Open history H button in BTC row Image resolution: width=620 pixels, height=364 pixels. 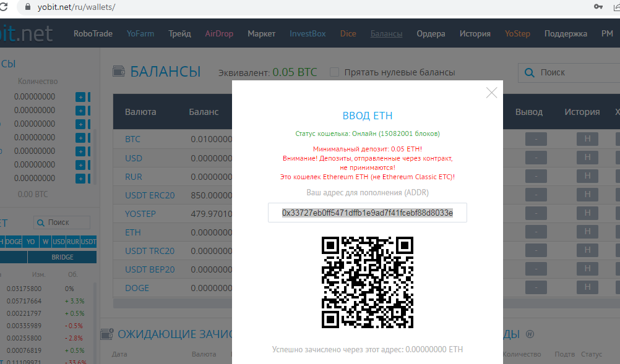pos(587,139)
